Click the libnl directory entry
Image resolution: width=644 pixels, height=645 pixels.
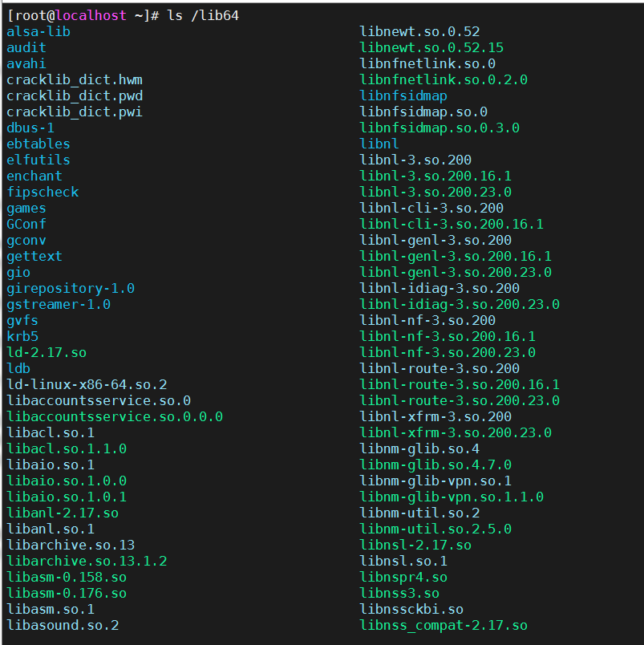point(379,144)
